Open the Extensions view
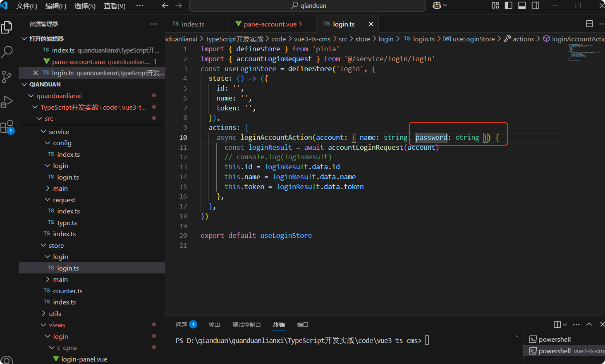The image size is (605, 364). (7, 127)
